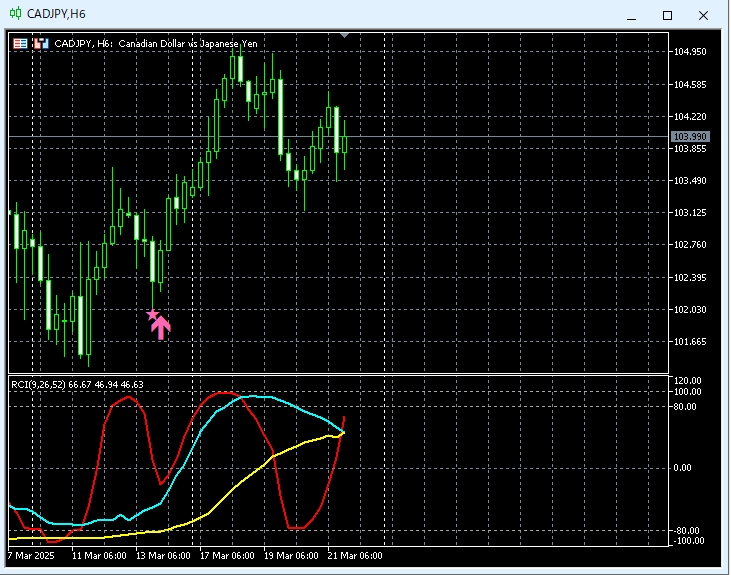Close the CADJPY chart window
The image size is (731, 575).
(x=703, y=15)
